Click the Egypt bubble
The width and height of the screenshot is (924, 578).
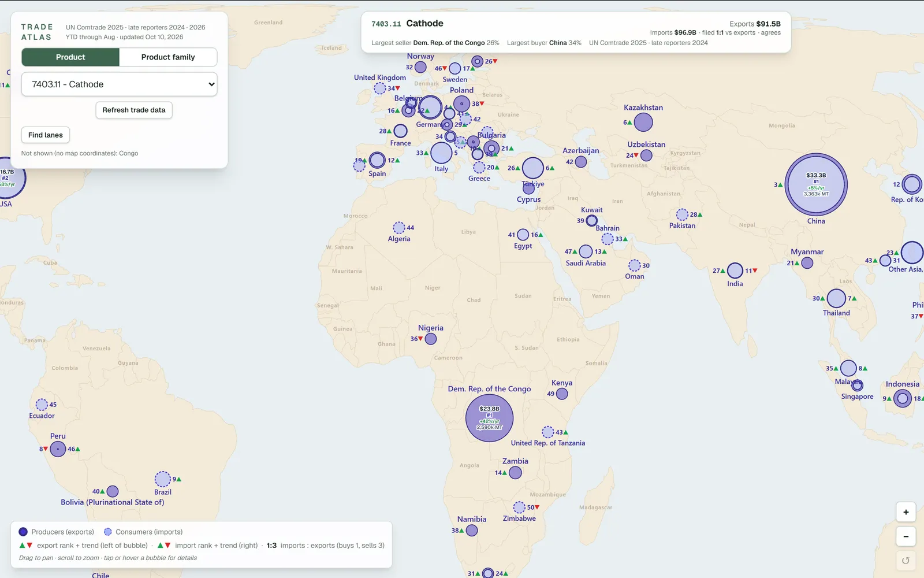tap(523, 235)
